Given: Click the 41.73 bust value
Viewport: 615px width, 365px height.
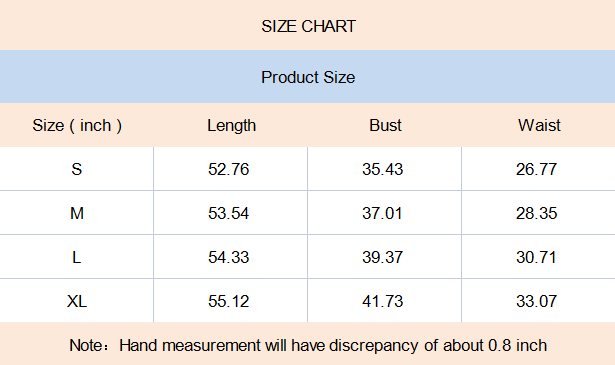Looking at the screenshot, I should pyautogui.click(x=382, y=301).
